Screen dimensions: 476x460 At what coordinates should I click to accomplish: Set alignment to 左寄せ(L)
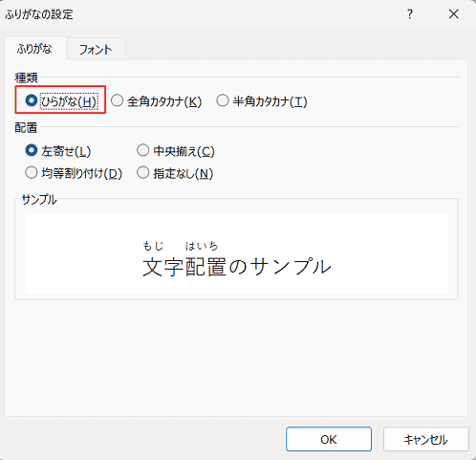point(58,151)
